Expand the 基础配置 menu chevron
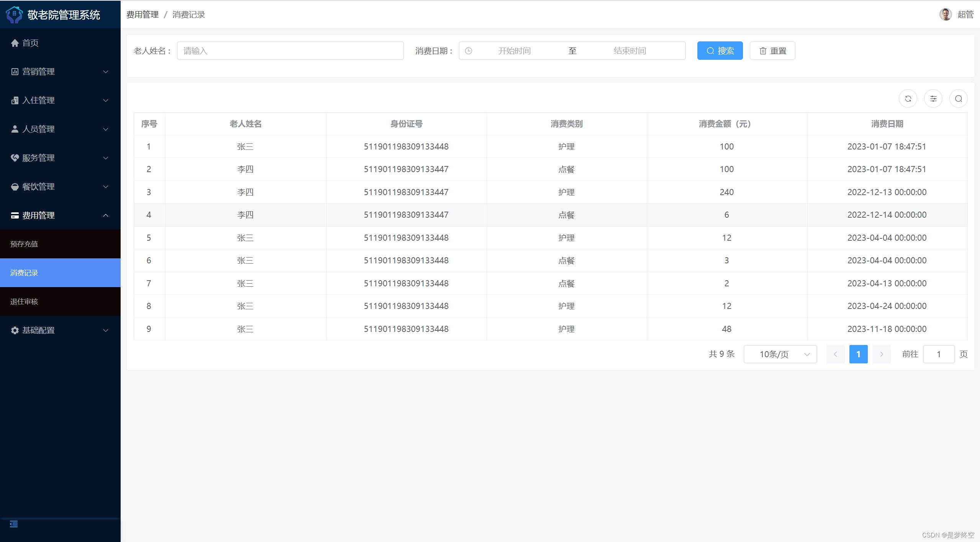 pyautogui.click(x=106, y=330)
